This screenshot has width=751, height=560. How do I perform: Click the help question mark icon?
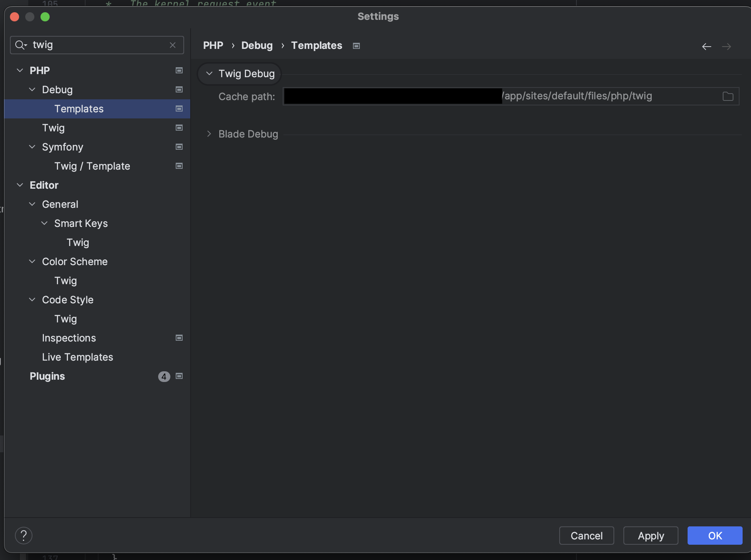tap(24, 535)
